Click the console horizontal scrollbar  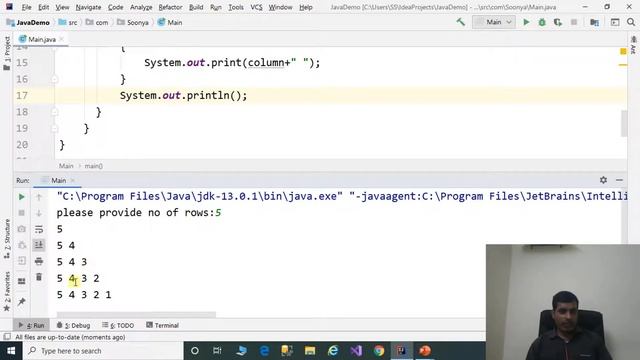point(136,314)
